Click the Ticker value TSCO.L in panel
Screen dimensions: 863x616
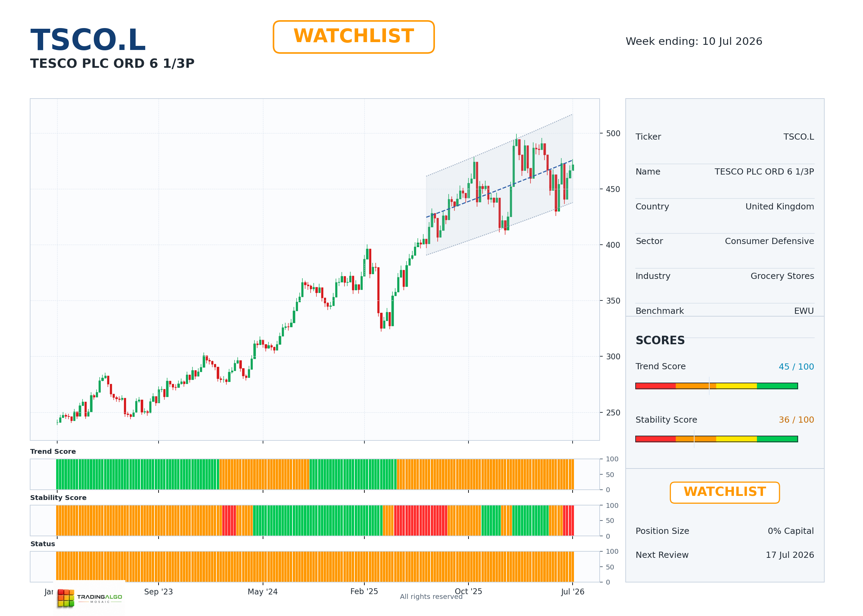pyautogui.click(x=799, y=137)
